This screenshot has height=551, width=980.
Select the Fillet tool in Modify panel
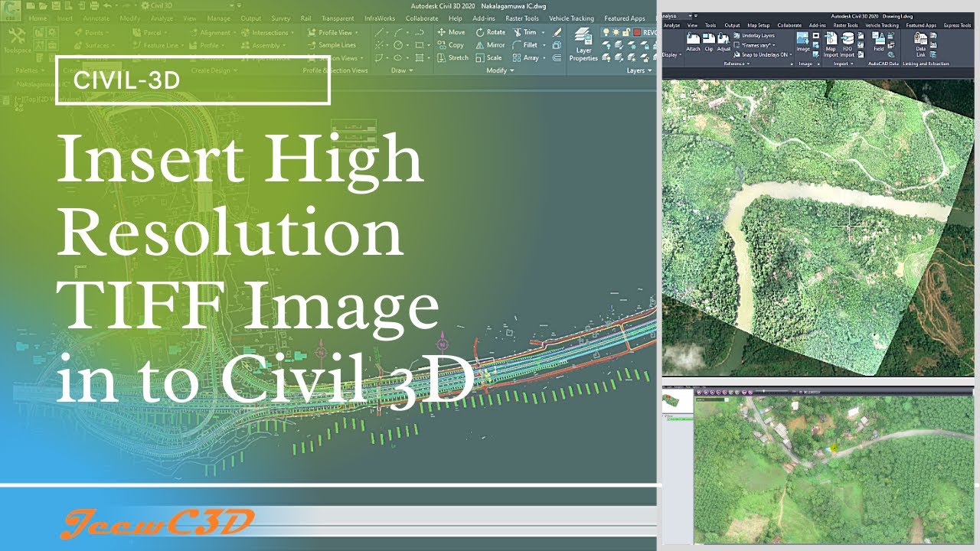[x=525, y=45]
